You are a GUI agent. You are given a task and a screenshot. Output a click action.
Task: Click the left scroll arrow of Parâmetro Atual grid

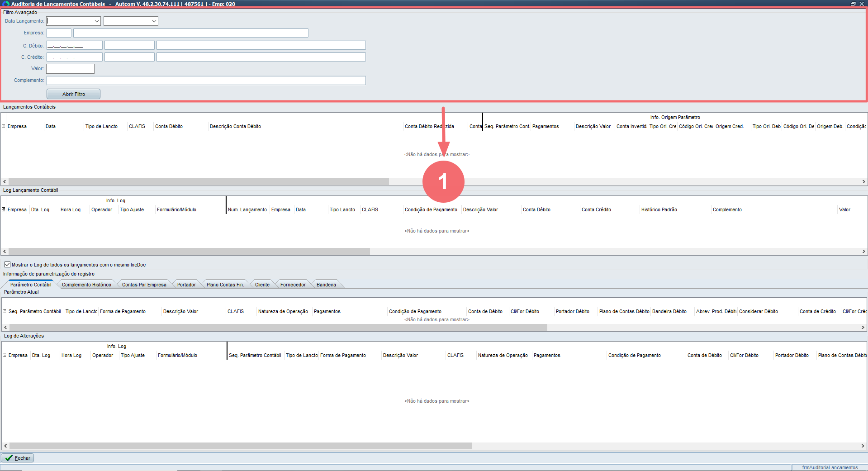(5, 327)
